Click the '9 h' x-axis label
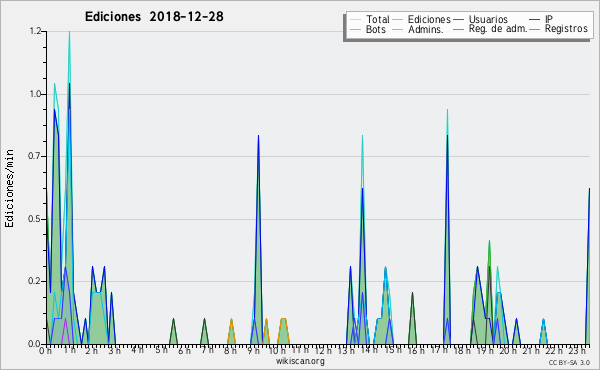The width and height of the screenshot is (600, 370). coord(253,350)
